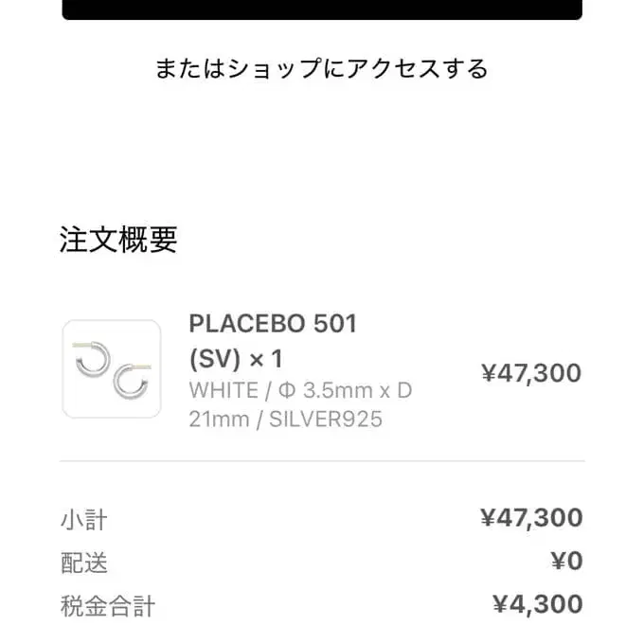Select the PLACEBO 501 product title
This screenshot has width=644, height=644.
[x=273, y=324]
